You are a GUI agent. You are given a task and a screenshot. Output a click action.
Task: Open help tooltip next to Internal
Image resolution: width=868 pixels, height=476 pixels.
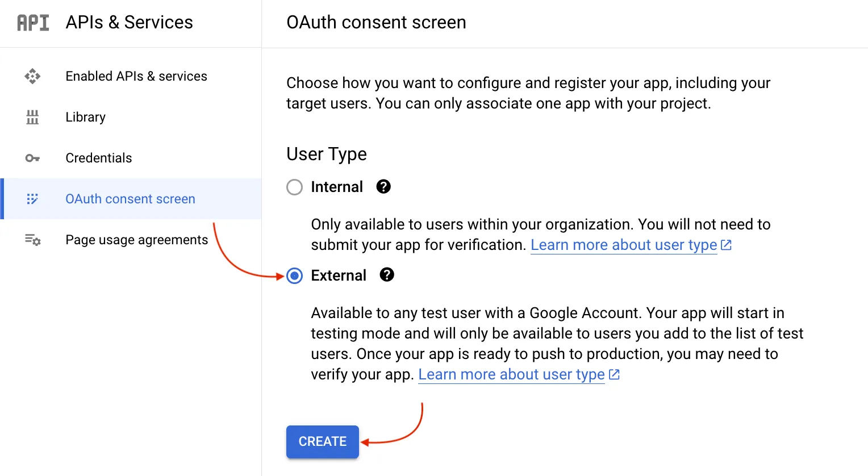point(383,186)
